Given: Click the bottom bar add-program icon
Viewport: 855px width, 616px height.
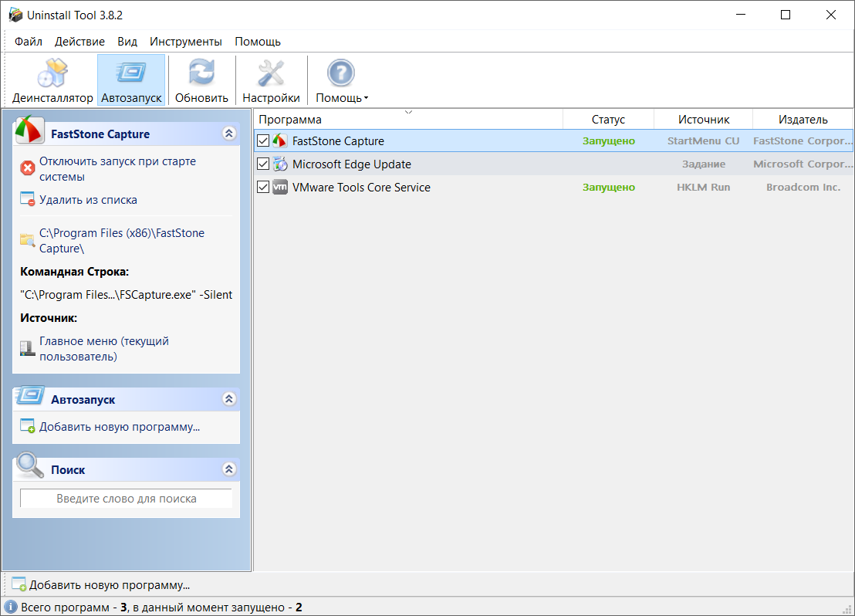Looking at the screenshot, I should [x=19, y=584].
